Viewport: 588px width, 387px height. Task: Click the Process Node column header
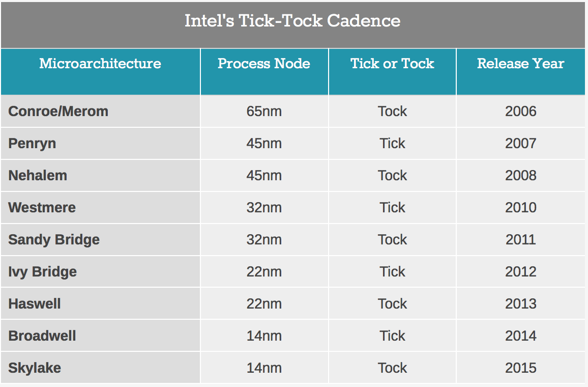[x=264, y=71]
